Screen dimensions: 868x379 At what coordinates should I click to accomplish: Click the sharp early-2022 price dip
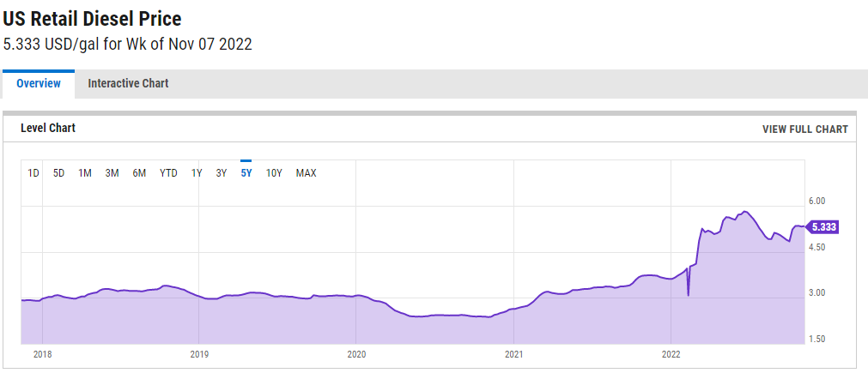(688, 294)
